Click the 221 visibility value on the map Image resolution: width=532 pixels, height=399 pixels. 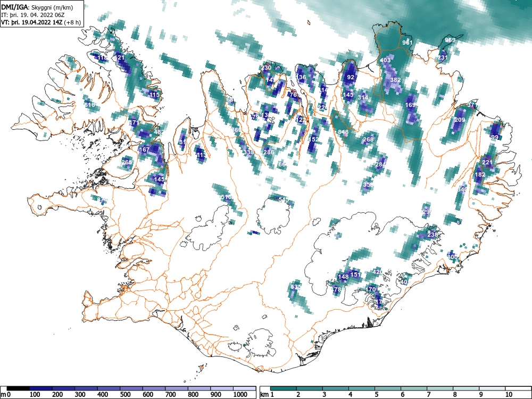[487, 162]
